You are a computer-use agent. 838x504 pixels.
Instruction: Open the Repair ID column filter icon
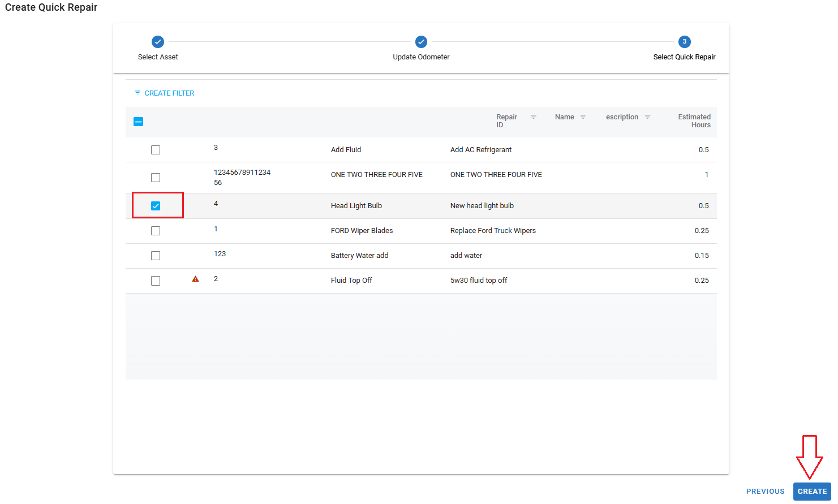coord(533,117)
